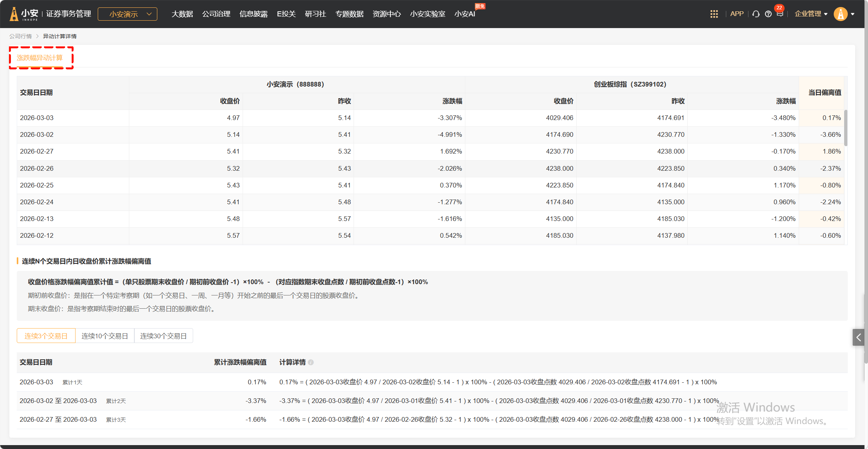Click info icon next to 计算详情
The image size is (868, 449).
click(x=311, y=362)
